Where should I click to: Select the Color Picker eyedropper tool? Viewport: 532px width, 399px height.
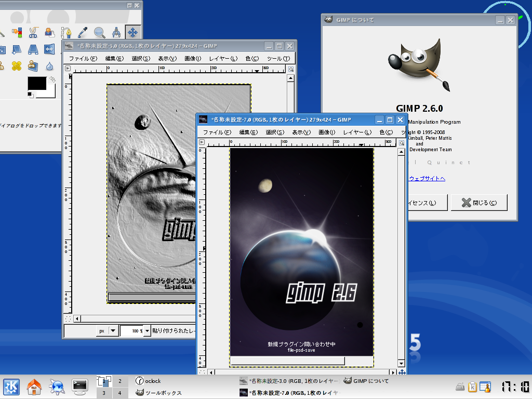pos(83,33)
